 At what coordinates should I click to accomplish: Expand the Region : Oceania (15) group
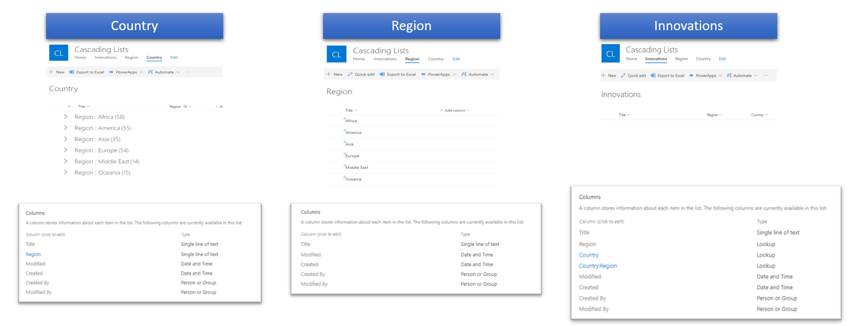coord(66,172)
